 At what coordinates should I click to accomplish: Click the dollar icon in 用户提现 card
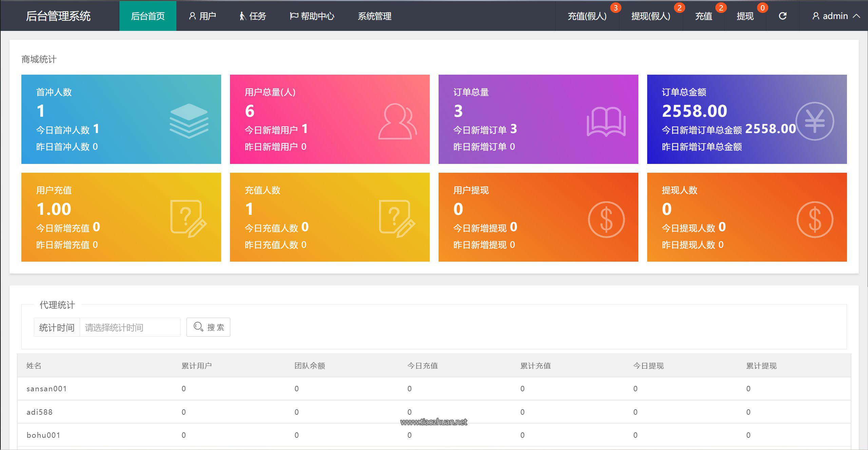pyautogui.click(x=606, y=219)
